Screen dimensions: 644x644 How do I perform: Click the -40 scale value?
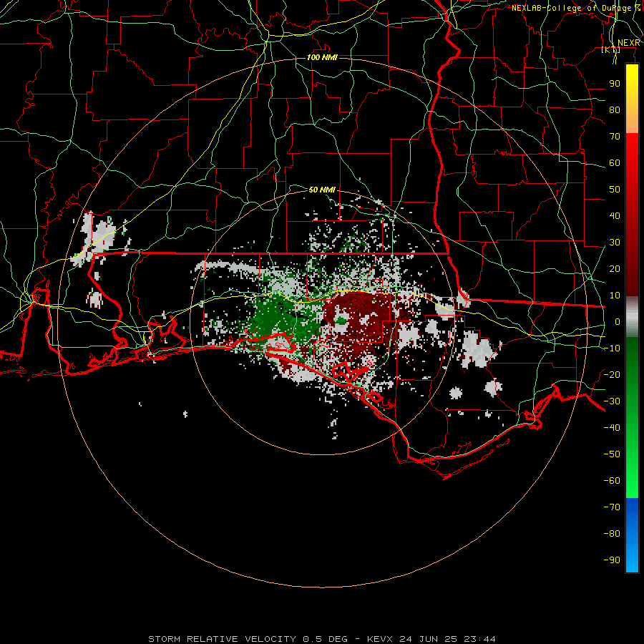coord(612,428)
